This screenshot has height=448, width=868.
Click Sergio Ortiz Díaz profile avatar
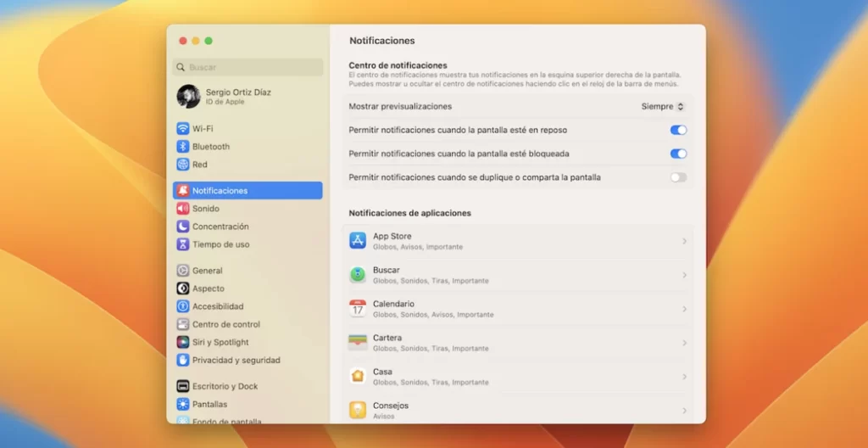coord(188,97)
